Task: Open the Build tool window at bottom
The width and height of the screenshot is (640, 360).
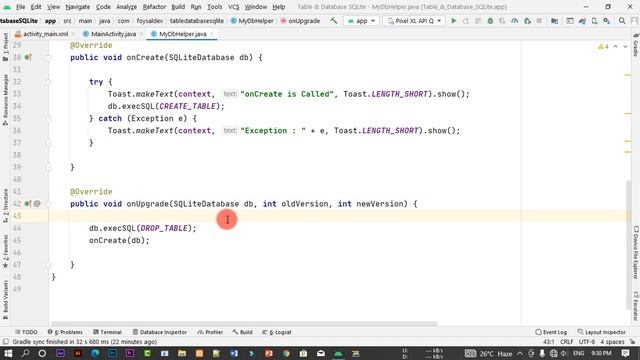Action: click(x=242, y=332)
